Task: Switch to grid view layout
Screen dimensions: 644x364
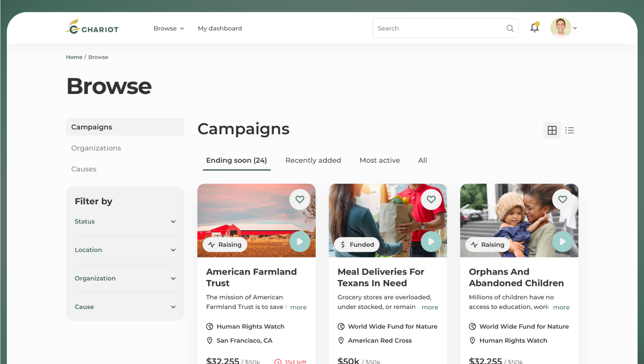Action: pos(552,130)
